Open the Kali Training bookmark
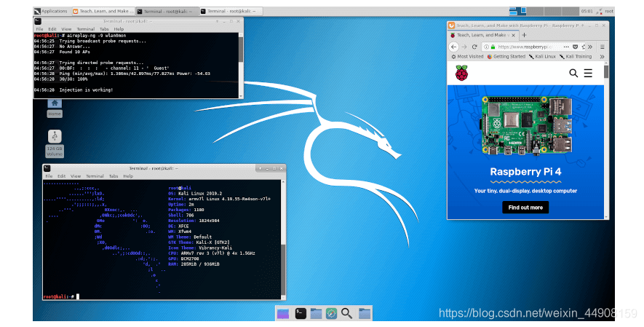 pyautogui.click(x=576, y=57)
